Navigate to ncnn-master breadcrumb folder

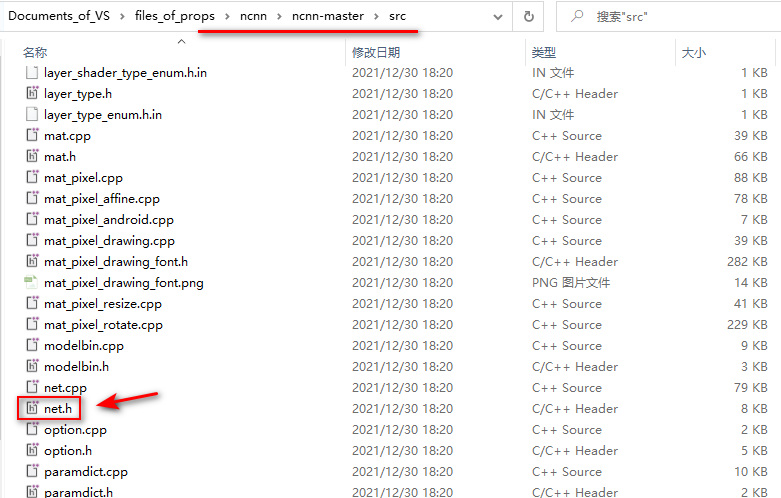(x=328, y=16)
